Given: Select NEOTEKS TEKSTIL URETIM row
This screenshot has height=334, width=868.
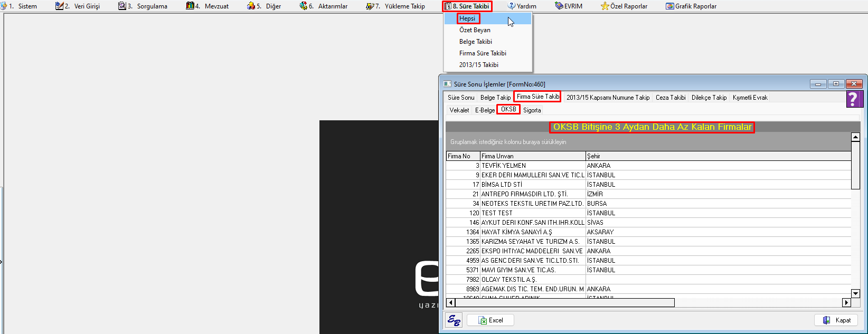Looking at the screenshot, I should tap(648, 204).
